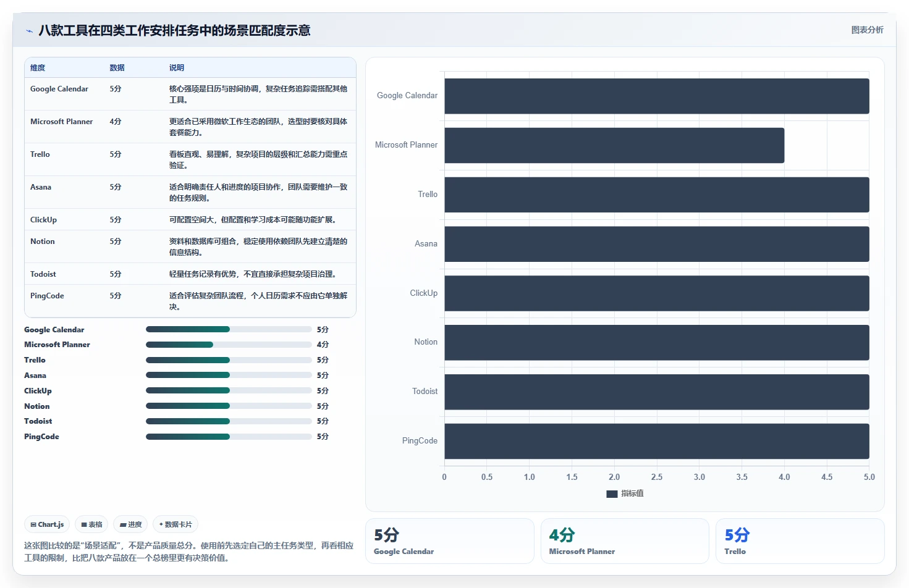Click the Microsoft Planner description starting 更适合已采用
The image size is (909, 588).
coord(258,127)
